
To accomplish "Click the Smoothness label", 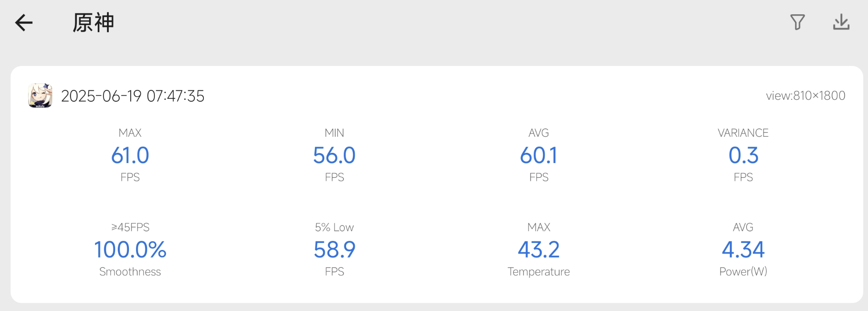I will (x=130, y=272).
